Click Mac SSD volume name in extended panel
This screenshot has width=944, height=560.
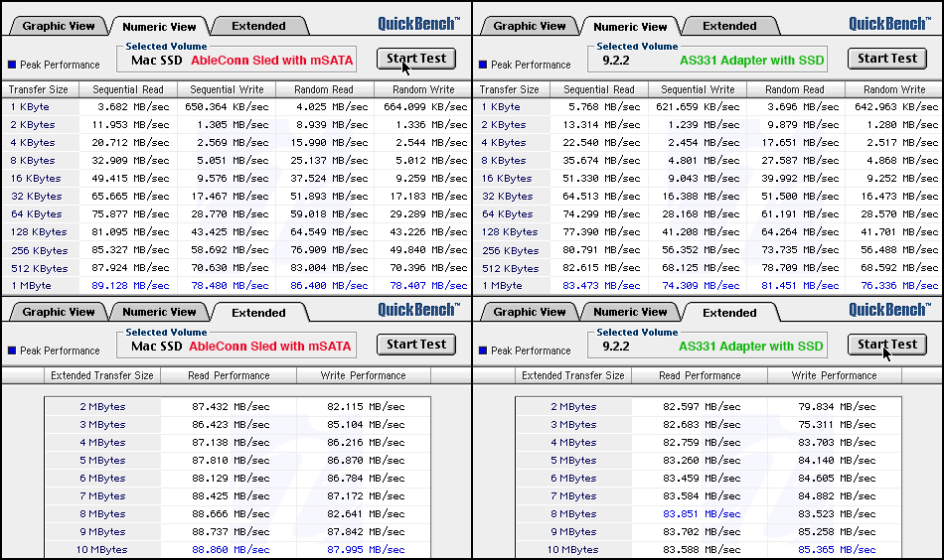(157, 346)
